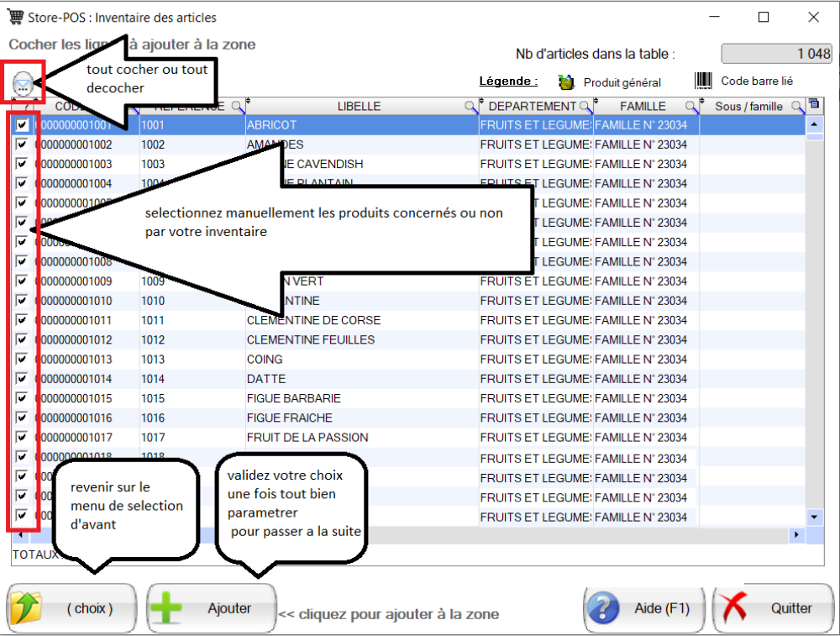Click the search icon in LIBELLE column
This screenshot has width=840, height=636.
[x=471, y=107]
